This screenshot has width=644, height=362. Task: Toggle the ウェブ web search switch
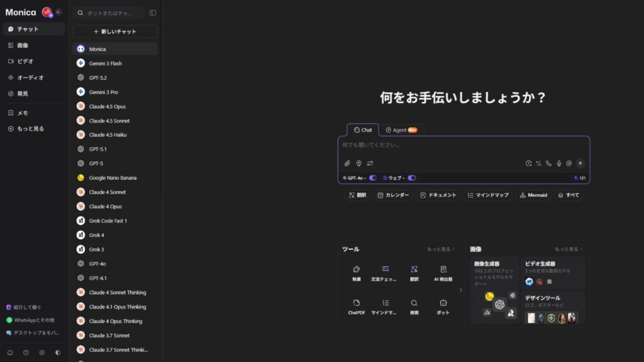click(412, 178)
